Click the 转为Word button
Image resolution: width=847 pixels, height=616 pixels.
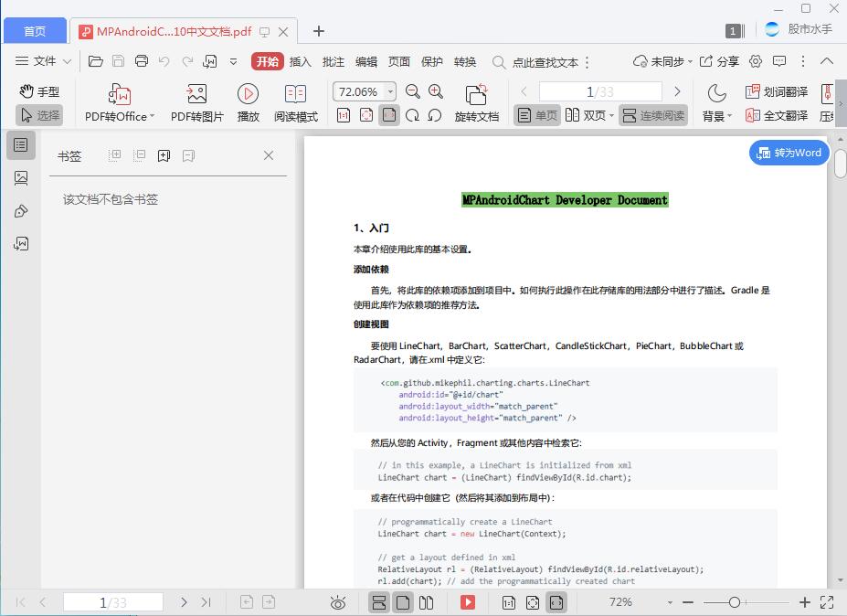(788, 153)
